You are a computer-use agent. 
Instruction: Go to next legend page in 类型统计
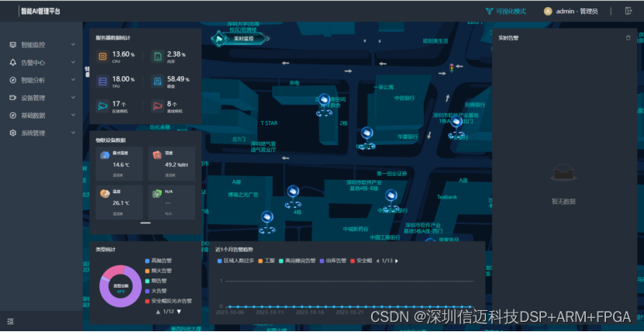coord(179,311)
